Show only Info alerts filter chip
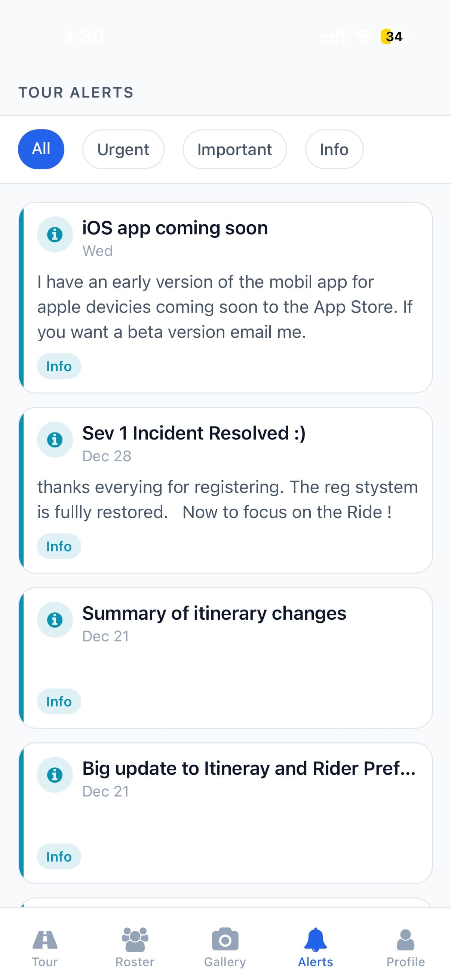The width and height of the screenshot is (451, 980). click(334, 149)
